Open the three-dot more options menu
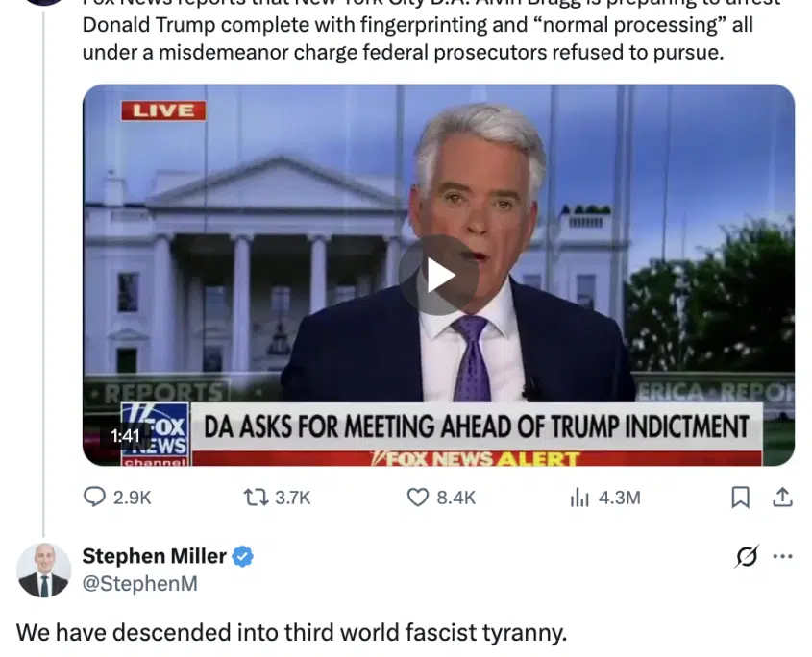Viewport: 812px width, 657px height. tap(782, 556)
